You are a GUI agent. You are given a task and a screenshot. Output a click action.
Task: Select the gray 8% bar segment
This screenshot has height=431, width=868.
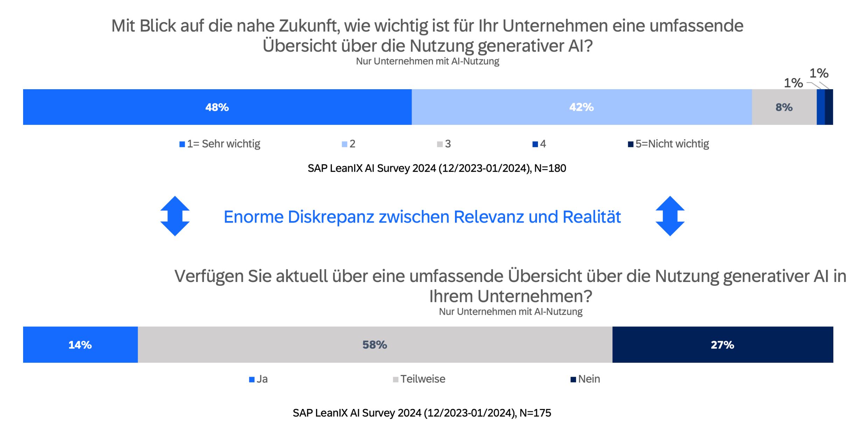pyautogui.click(x=784, y=107)
